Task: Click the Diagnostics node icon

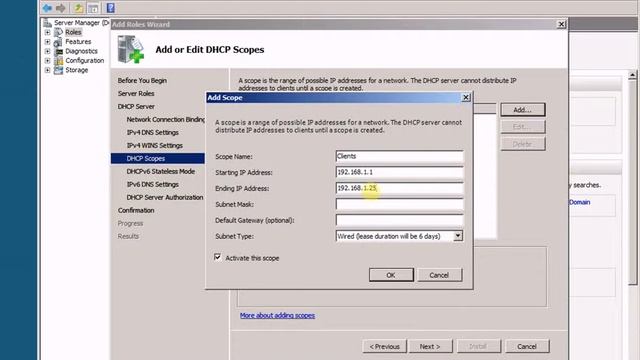Action: (58, 51)
